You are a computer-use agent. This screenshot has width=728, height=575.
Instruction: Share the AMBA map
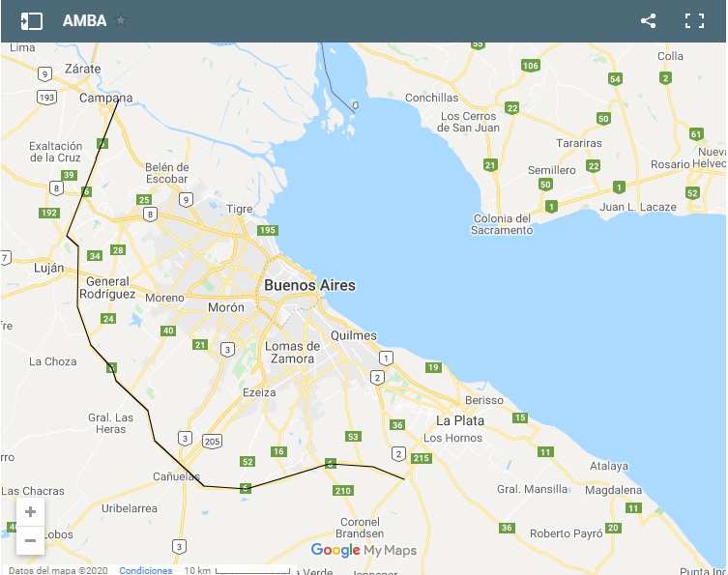(x=648, y=21)
